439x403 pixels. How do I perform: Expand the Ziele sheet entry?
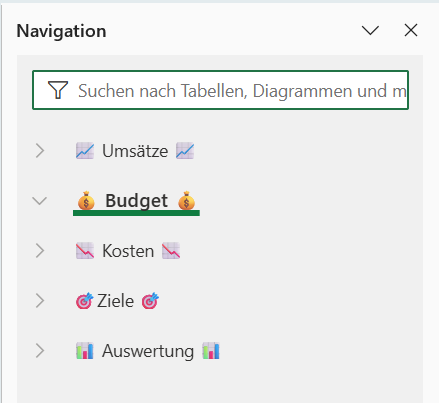pyautogui.click(x=40, y=301)
